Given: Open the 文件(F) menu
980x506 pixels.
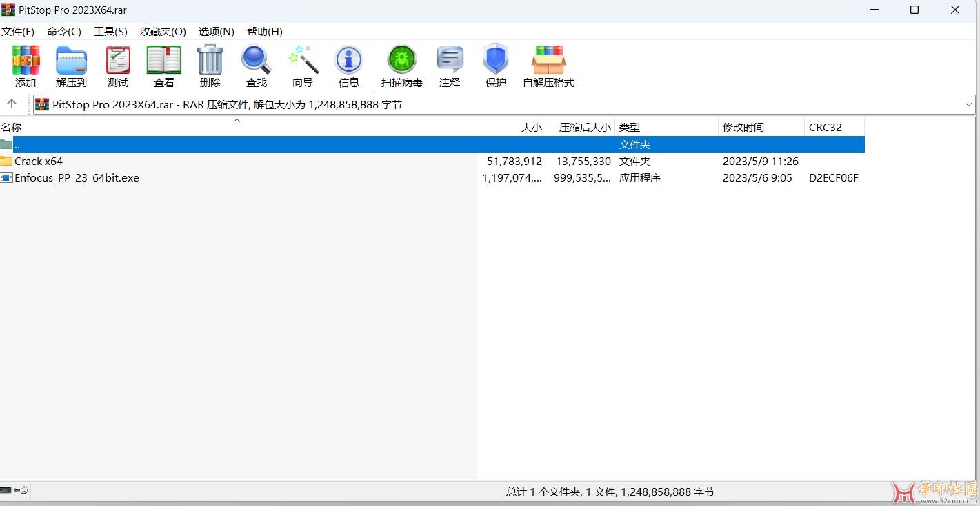Looking at the screenshot, I should (x=18, y=32).
